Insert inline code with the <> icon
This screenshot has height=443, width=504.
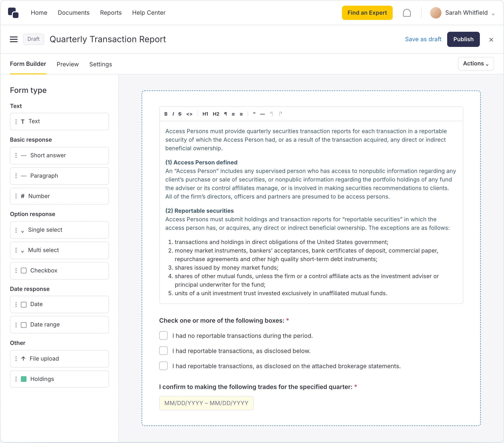point(189,114)
